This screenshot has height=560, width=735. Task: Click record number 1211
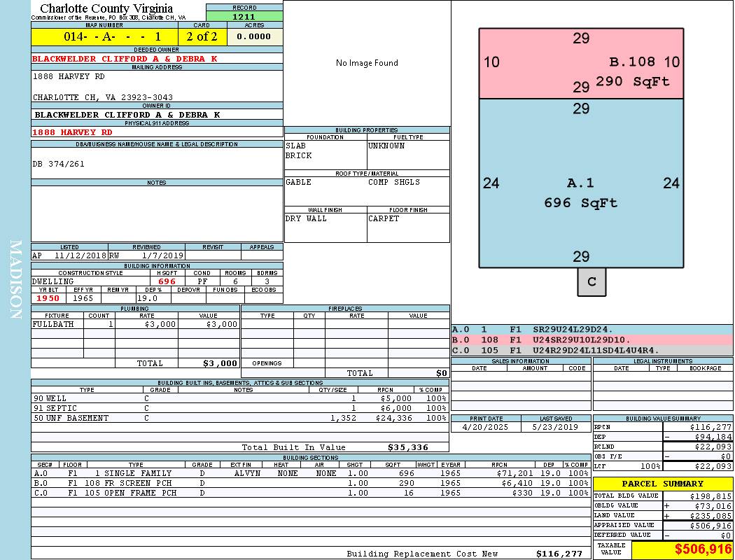click(x=244, y=16)
